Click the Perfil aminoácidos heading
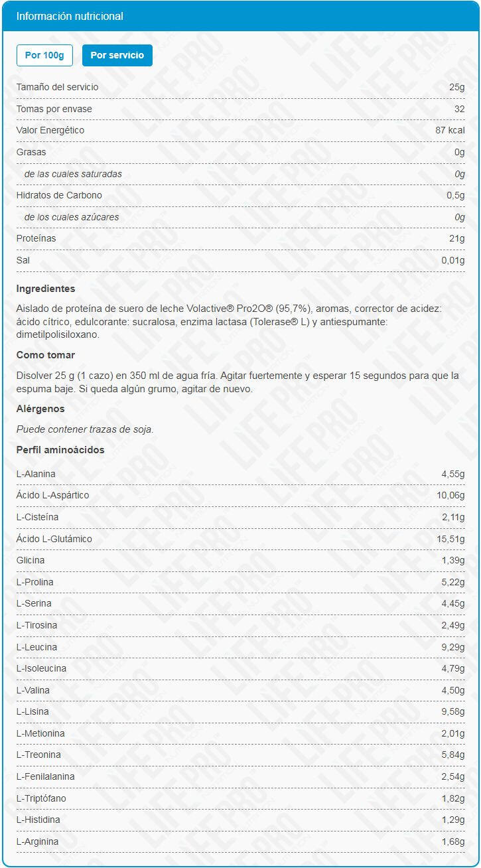 point(60,450)
